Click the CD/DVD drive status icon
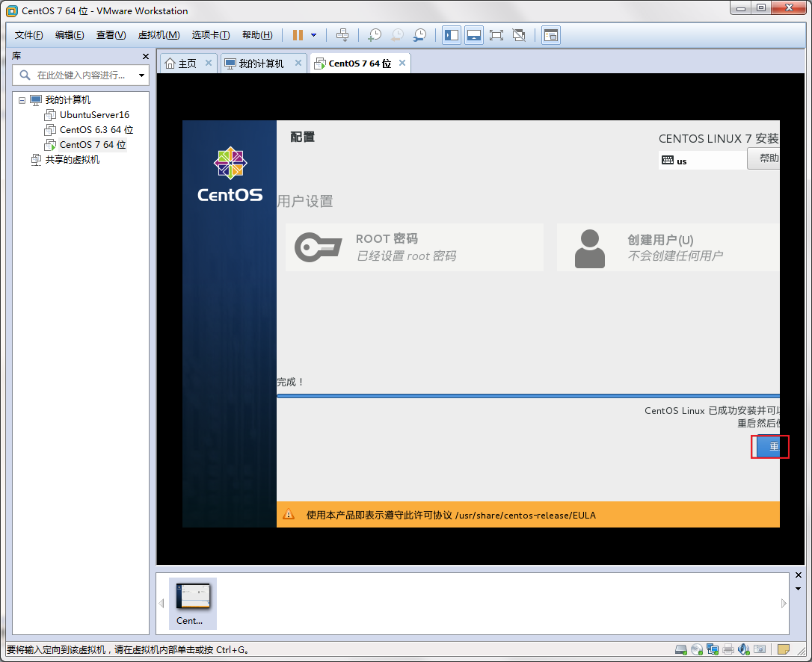Screen dimensions: 812x662 (697, 649)
